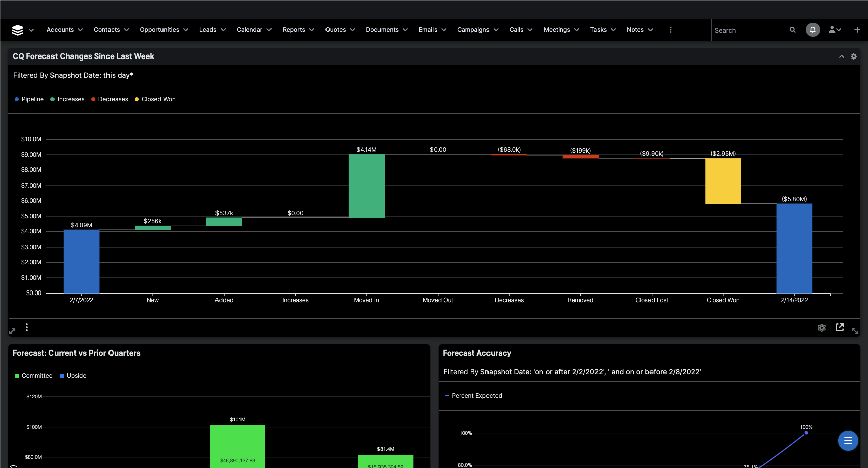Open the Campaigns module
Image resolution: width=868 pixels, height=468 pixels.
click(x=473, y=30)
